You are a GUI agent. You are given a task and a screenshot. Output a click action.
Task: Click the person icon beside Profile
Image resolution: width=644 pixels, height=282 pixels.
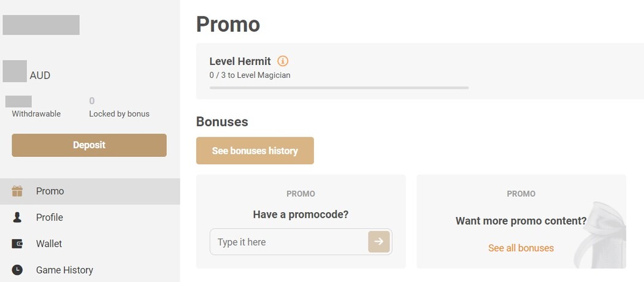[17, 218]
